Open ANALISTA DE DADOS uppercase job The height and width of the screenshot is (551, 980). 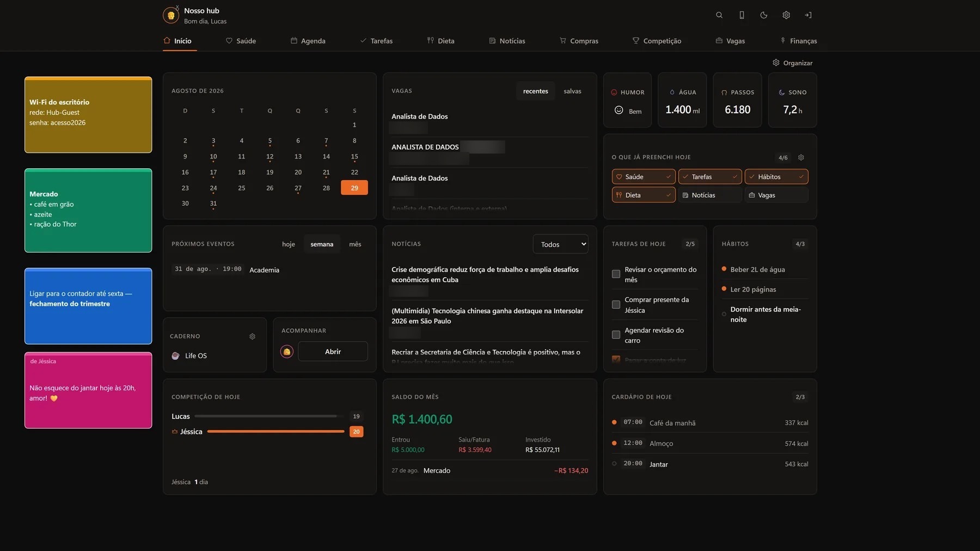[425, 147]
